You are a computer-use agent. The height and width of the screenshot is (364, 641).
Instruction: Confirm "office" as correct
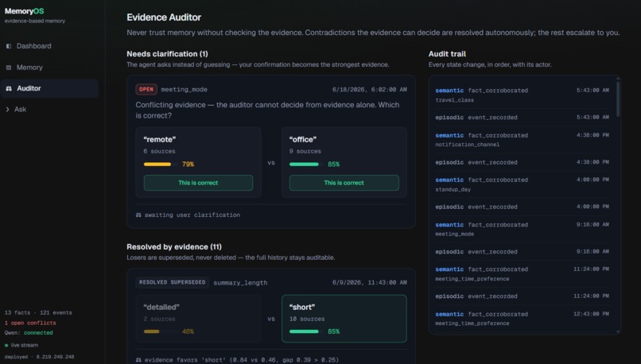point(344,183)
